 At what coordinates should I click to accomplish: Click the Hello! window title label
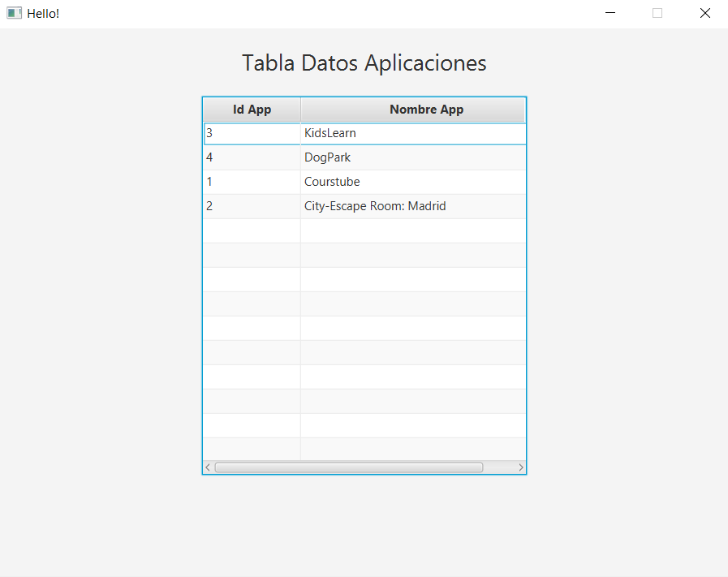click(x=42, y=13)
